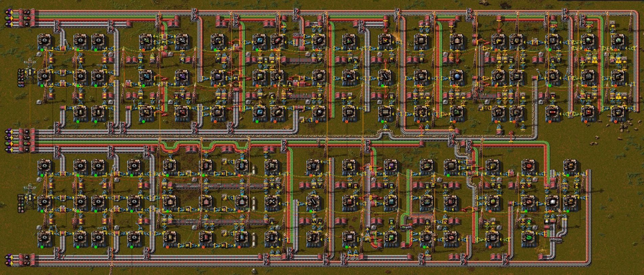Open assembler showing red long-handed inserter icon
The width and height of the screenshot is (644, 275).
[182, 113]
